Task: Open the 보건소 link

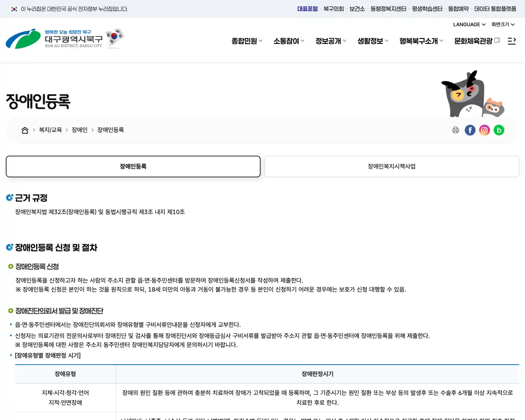Action: point(357,9)
